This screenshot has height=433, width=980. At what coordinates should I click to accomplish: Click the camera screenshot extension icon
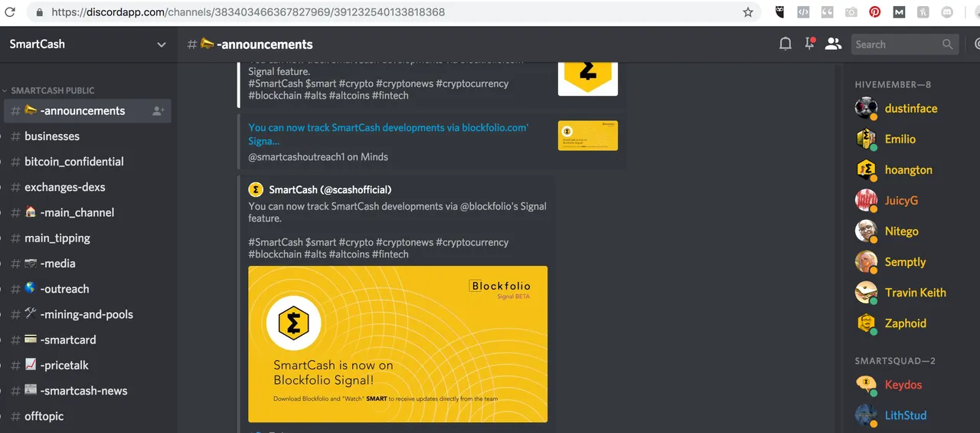click(x=851, y=12)
